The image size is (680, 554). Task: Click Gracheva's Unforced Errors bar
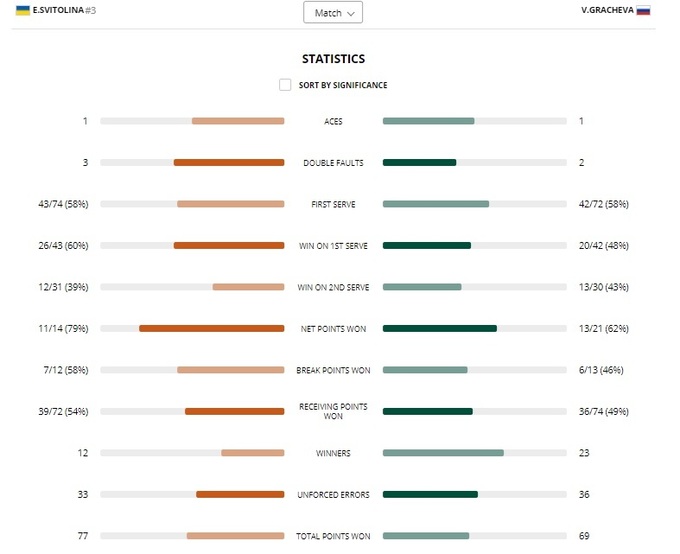click(x=430, y=494)
